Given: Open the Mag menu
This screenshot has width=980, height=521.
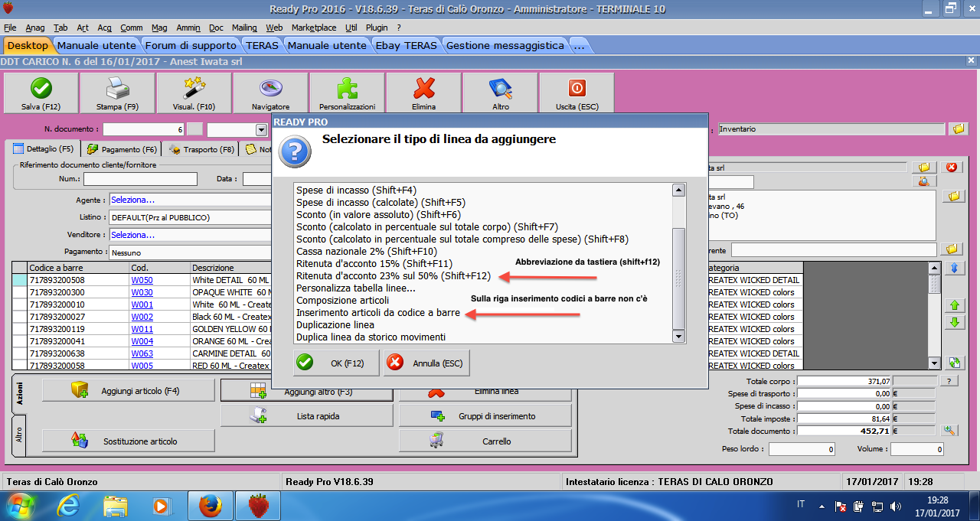Looking at the screenshot, I should click(x=159, y=28).
